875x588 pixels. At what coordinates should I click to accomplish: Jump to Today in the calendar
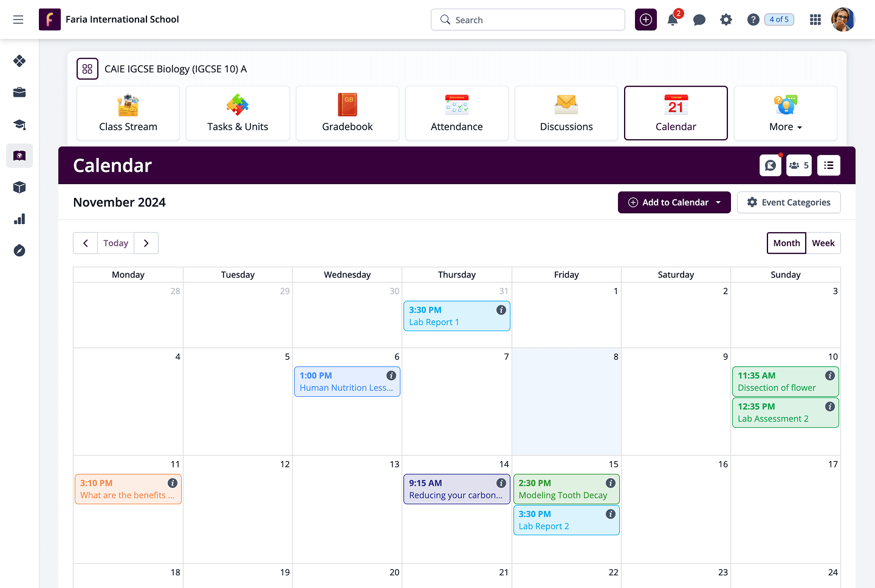click(115, 243)
